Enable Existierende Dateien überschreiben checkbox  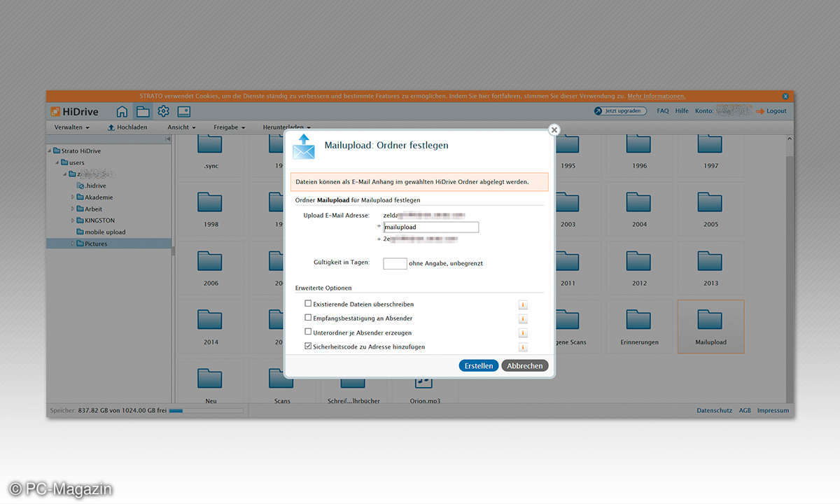click(308, 304)
